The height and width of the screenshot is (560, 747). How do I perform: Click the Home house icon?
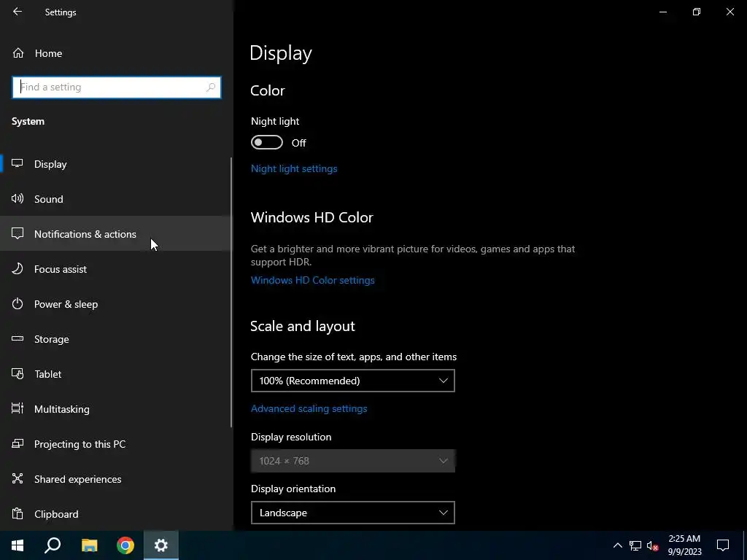[18, 52]
